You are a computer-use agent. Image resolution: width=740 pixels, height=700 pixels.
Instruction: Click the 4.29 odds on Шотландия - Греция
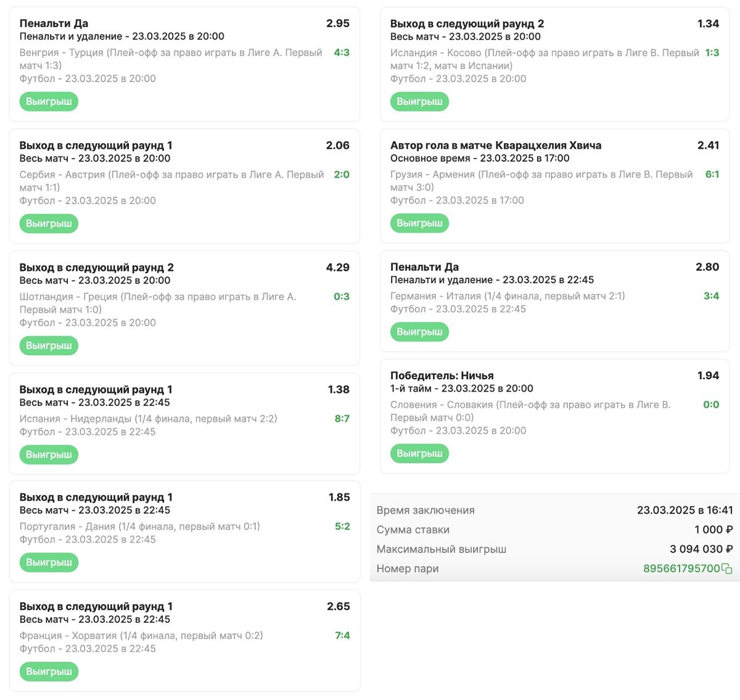338,268
